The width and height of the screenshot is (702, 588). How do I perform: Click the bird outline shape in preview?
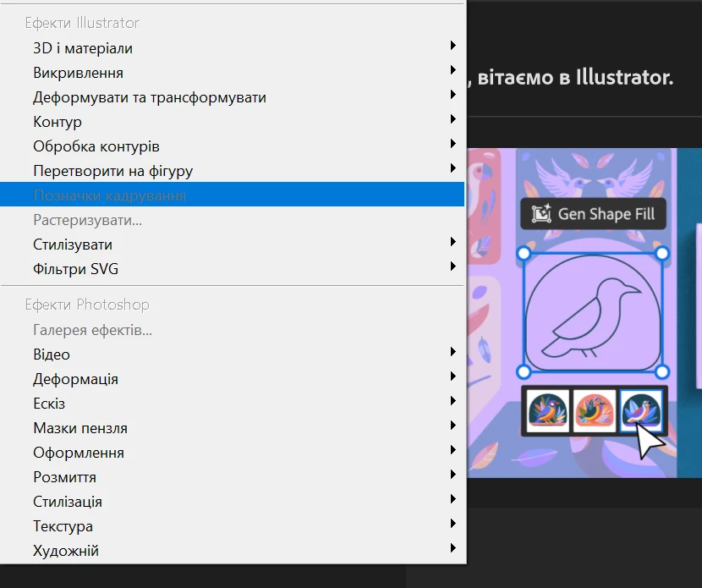point(592,318)
